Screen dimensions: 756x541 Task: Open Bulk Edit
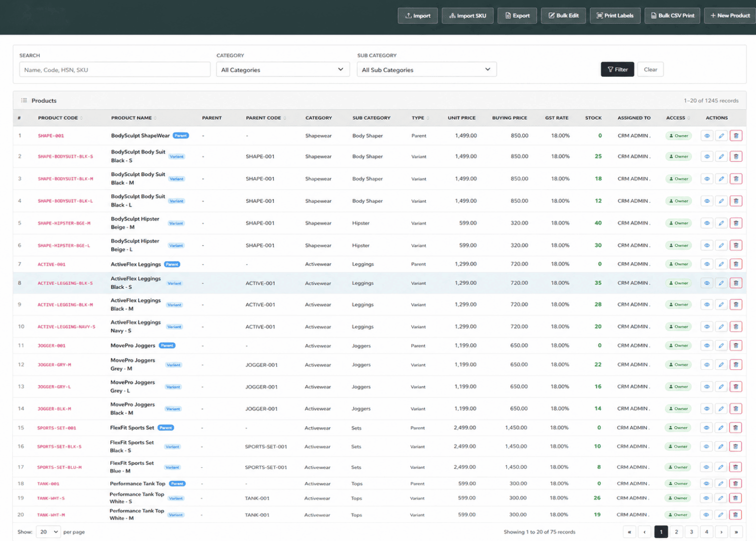[564, 16]
